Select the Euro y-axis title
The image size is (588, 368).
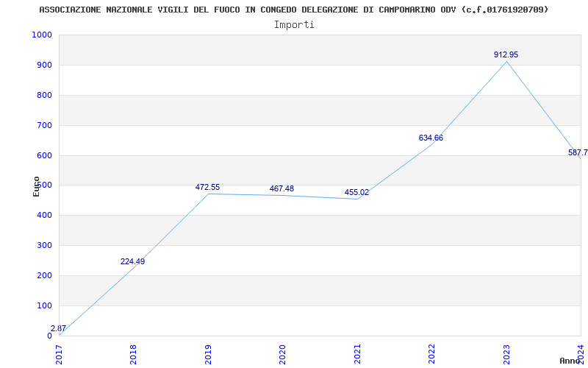click(x=36, y=187)
